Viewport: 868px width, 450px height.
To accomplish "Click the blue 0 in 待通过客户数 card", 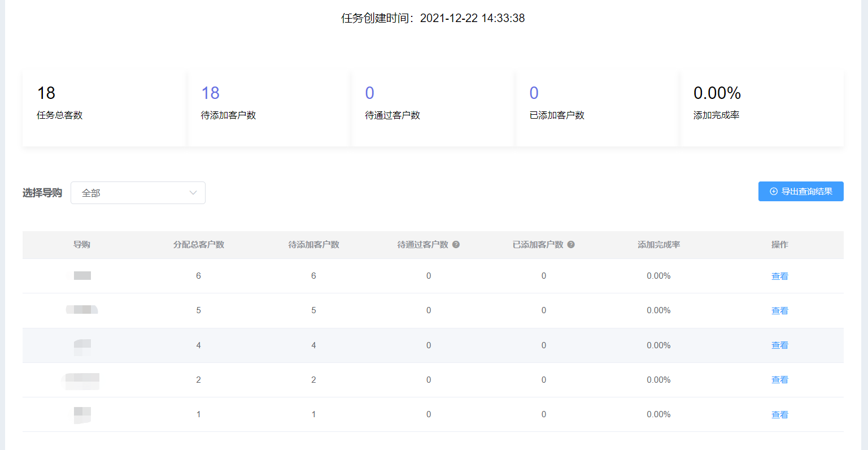I will [x=369, y=93].
